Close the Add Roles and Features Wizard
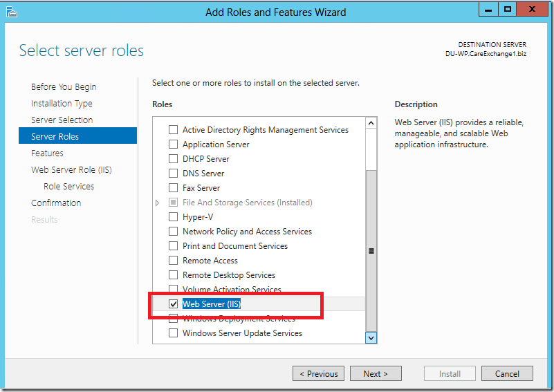The height and width of the screenshot is (392, 554). 532,10
